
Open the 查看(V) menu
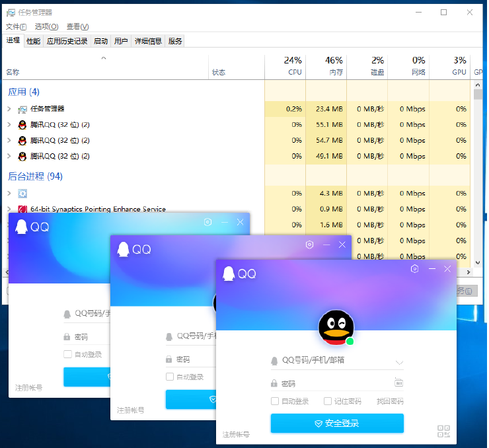click(78, 26)
